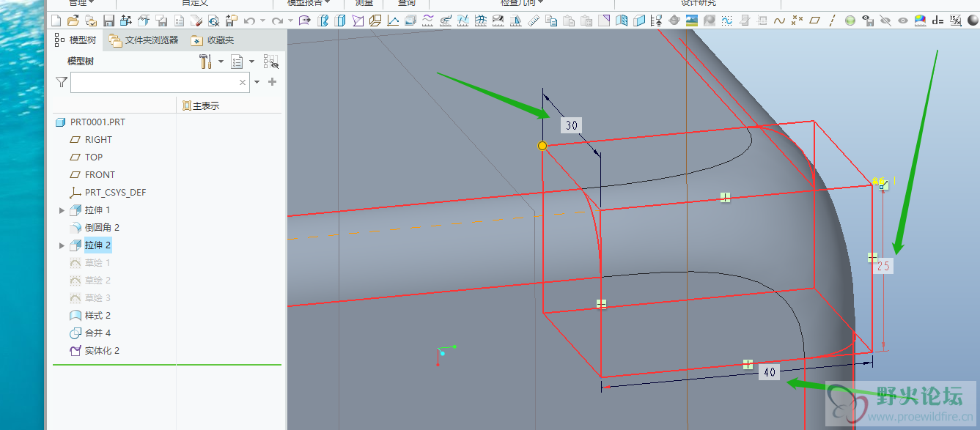Click the d= relations icon
980x430 pixels.
coord(938,21)
